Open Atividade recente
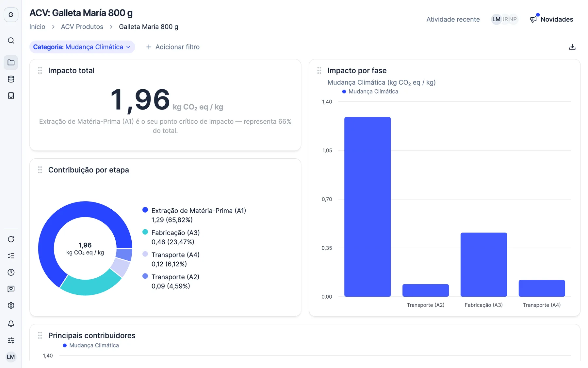This screenshot has height=368, width=588. 453,19
